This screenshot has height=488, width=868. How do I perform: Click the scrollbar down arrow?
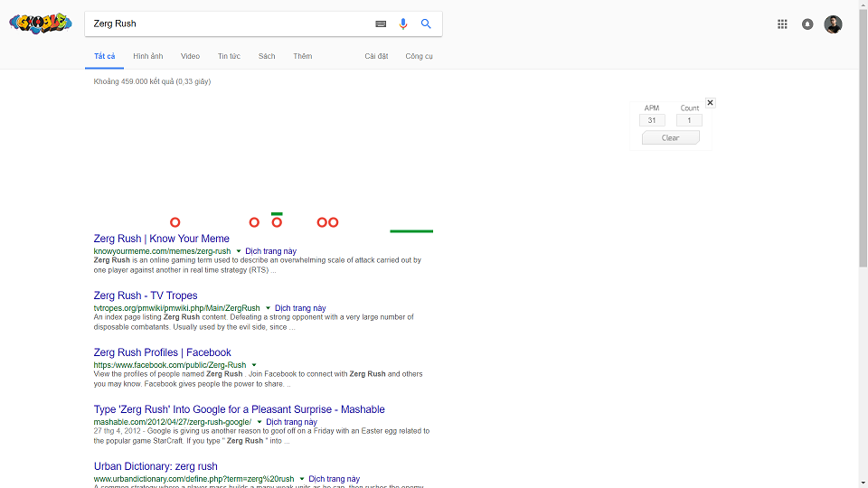tap(863, 483)
